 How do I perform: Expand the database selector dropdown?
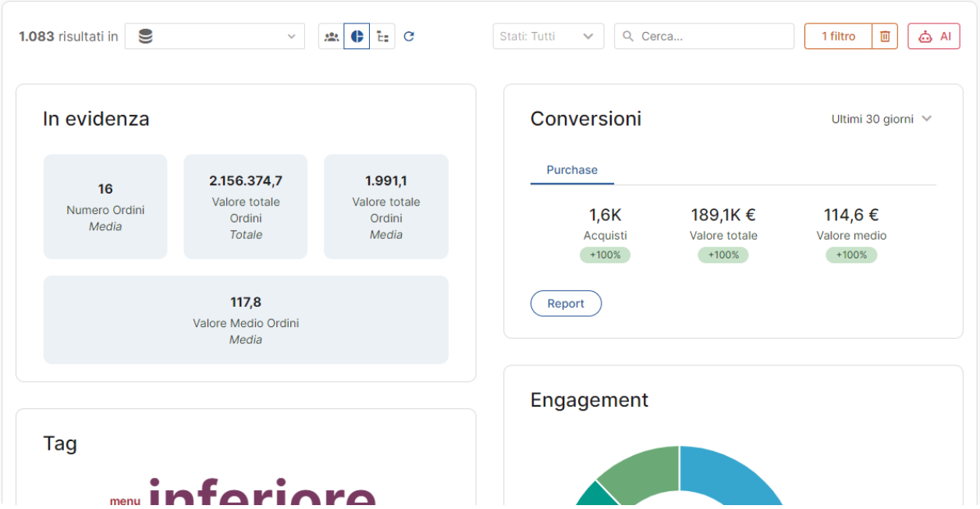pos(215,37)
